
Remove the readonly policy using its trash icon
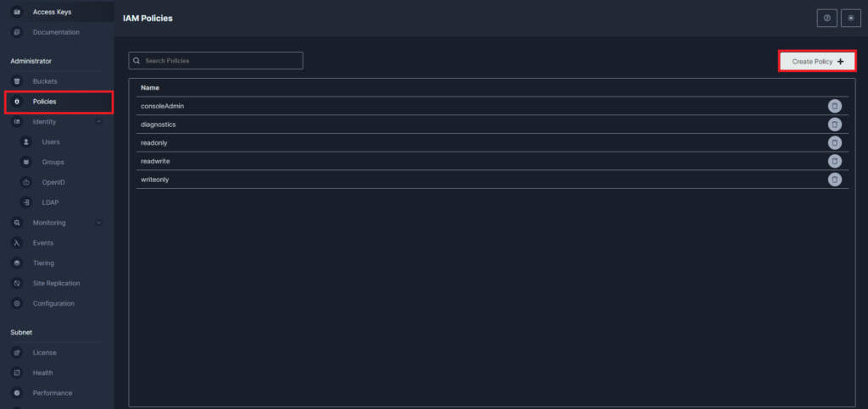pyautogui.click(x=834, y=142)
